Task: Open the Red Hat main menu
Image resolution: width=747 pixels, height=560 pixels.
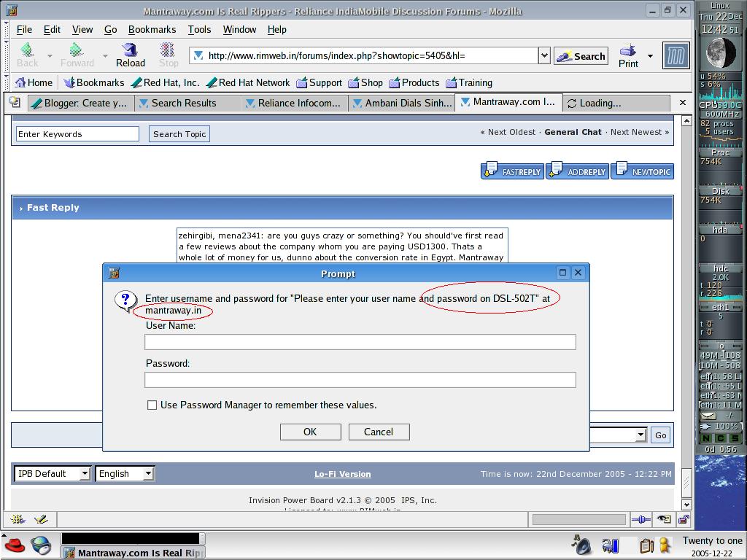Action: (x=15, y=545)
